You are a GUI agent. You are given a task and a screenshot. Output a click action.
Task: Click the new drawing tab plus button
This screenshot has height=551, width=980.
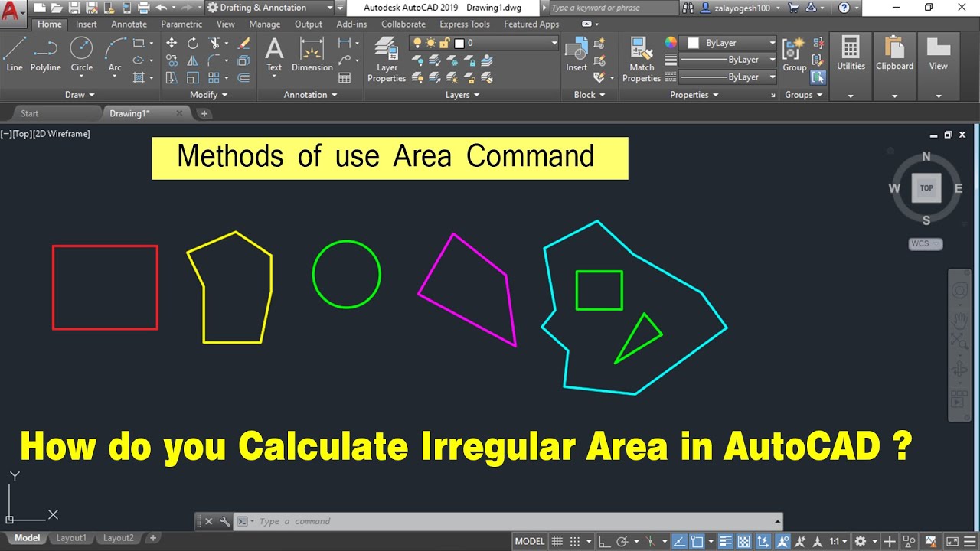pos(204,113)
